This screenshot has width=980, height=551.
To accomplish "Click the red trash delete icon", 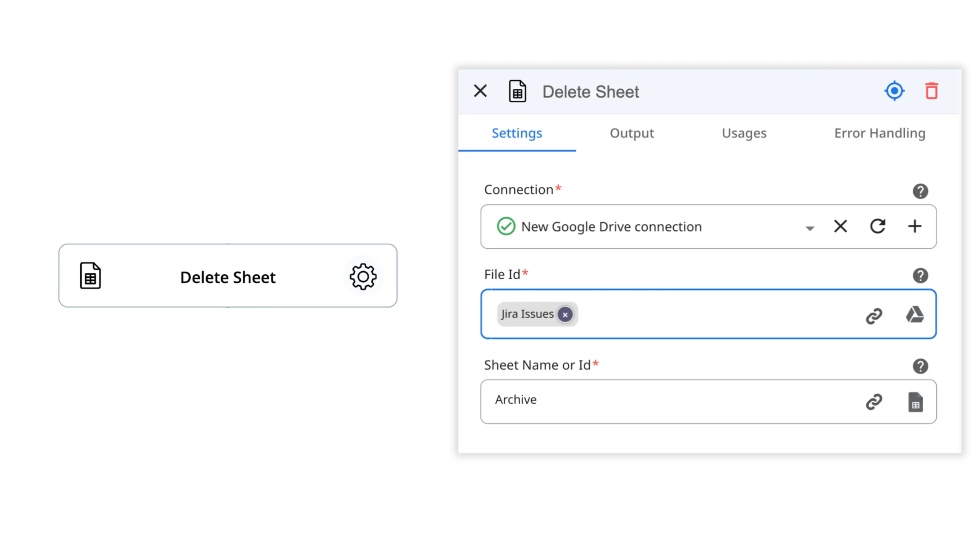I will coord(931,91).
